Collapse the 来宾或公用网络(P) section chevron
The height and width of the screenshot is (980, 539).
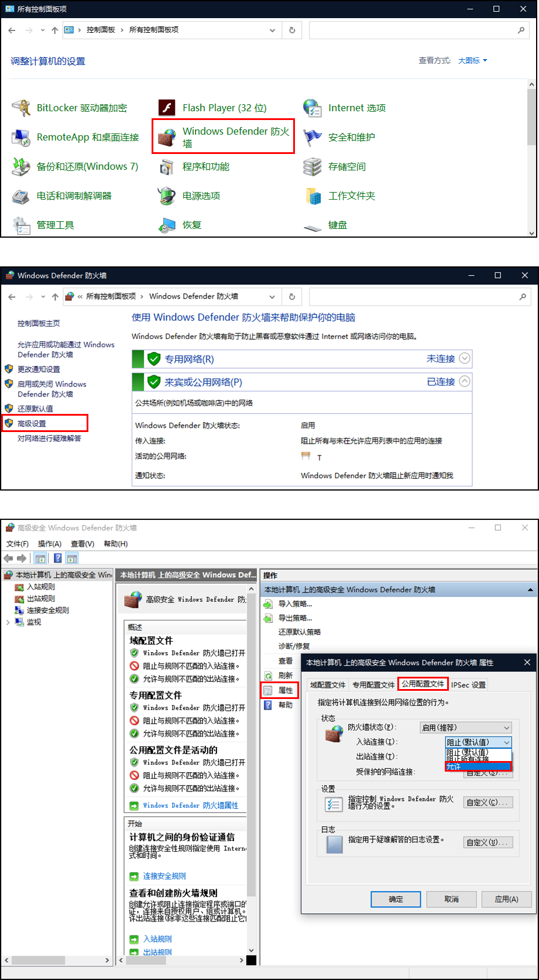pyautogui.click(x=465, y=382)
